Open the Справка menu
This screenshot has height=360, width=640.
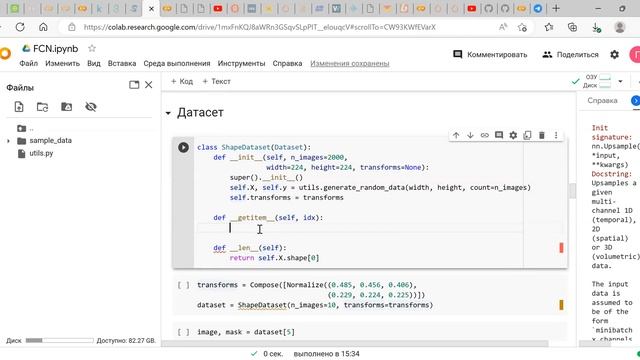tap(287, 63)
